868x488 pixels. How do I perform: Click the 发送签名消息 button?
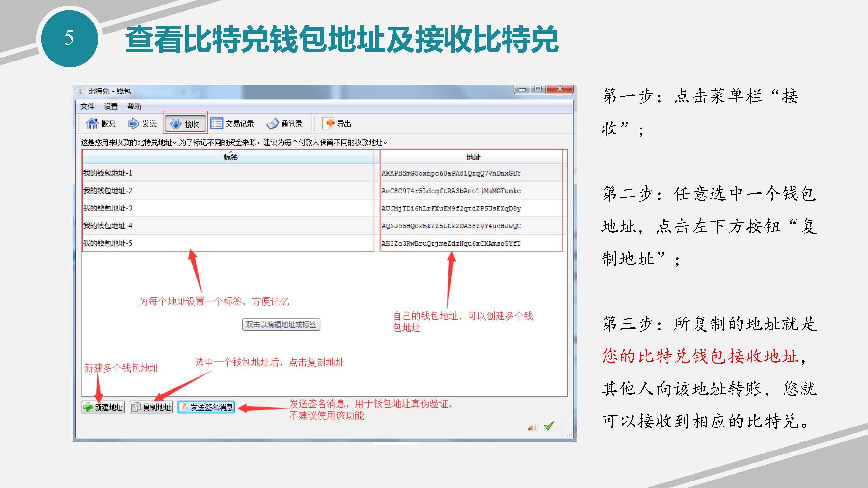point(206,407)
